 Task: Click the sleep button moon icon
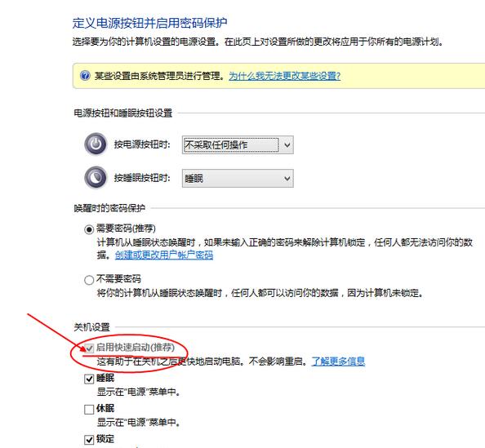coord(96,178)
